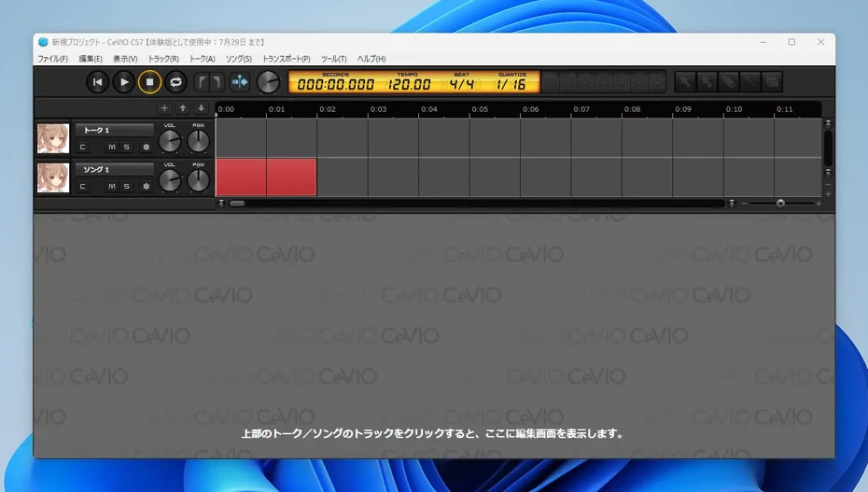This screenshot has width=868, height=492.
Task: Open the BEAT 4/4 setting
Action: [x=462, y=84]
